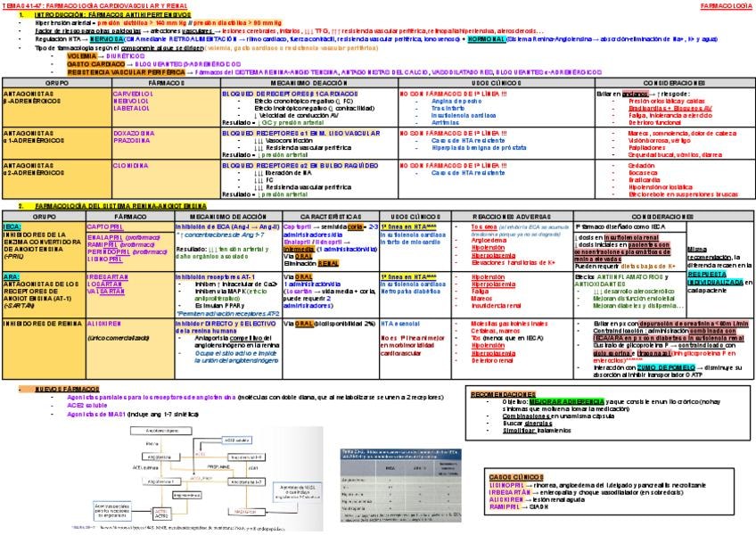Screen dimensions: 756x535
Task: Click 'Arritmias' clinical use
Action: pyautogui.click(x=445, y=123)
